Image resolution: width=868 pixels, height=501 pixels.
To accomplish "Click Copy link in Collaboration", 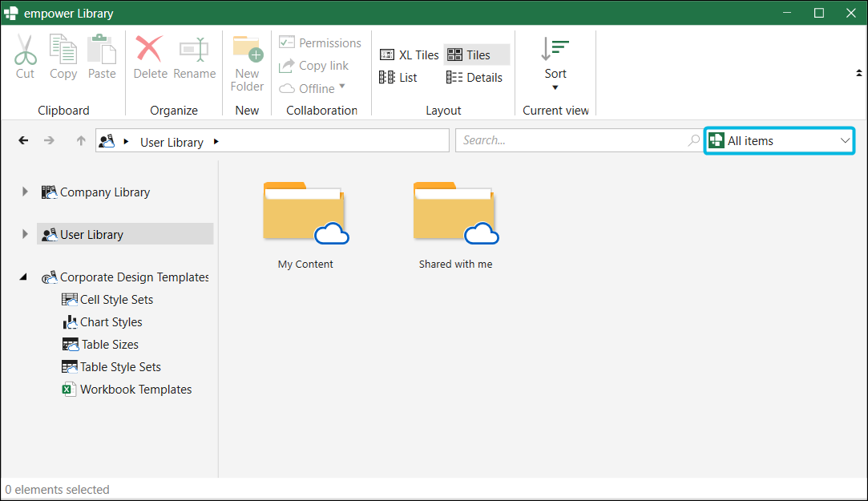I will (x=314, y=65).
